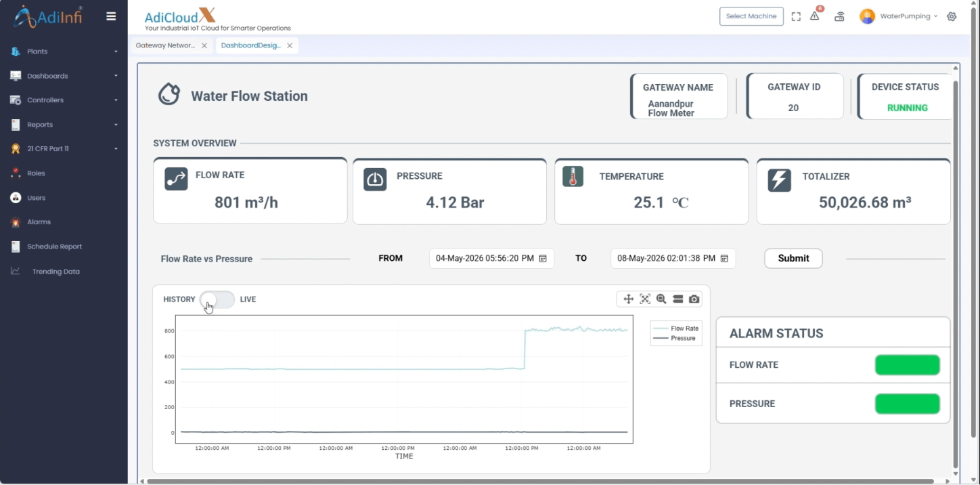Click the Select Machine button
The height and width of the screenshot is (485, 980).
point(751,16)
